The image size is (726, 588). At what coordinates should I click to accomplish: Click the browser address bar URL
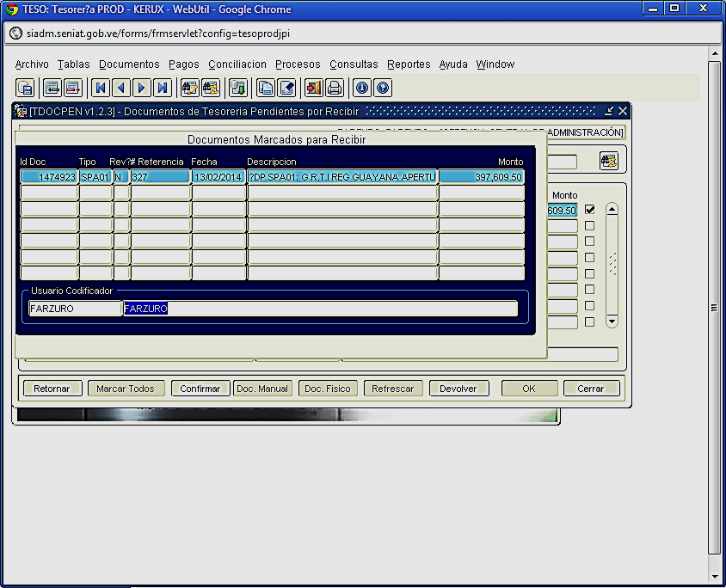point(158,34)
